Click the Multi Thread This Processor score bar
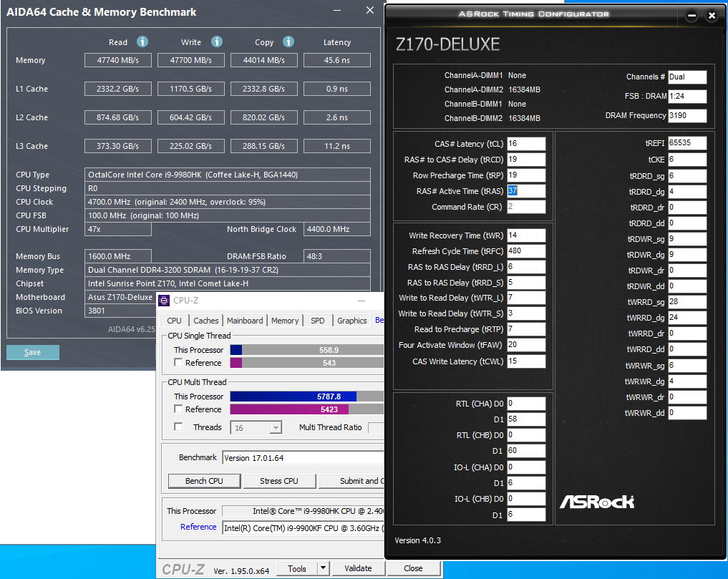Screen dimensions: 728x579 [307, 396]
